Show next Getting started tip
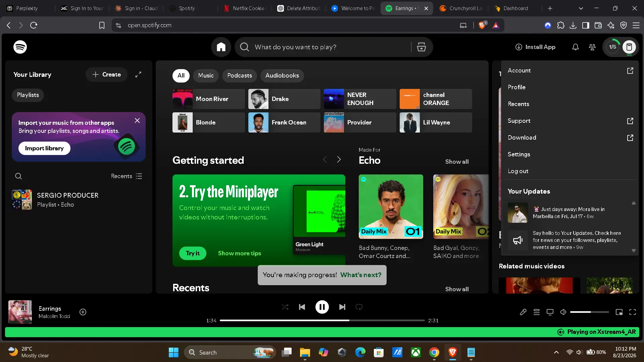Viewport: 644px width, 362px height. pyautogui.click(x=339, y=160)
